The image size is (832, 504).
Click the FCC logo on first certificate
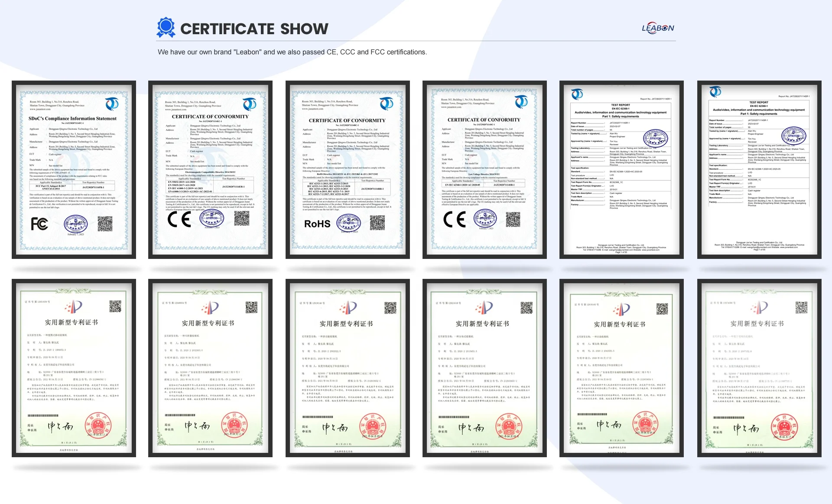(39, 224)
